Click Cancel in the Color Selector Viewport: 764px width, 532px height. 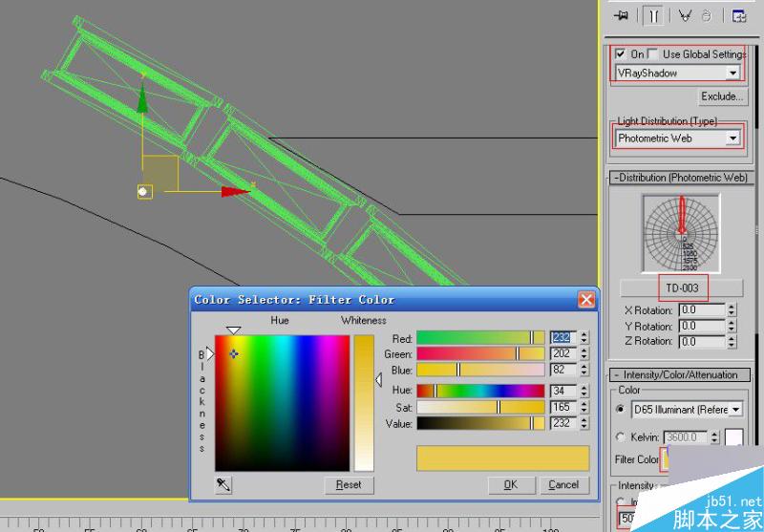click(x=563, y=485)
